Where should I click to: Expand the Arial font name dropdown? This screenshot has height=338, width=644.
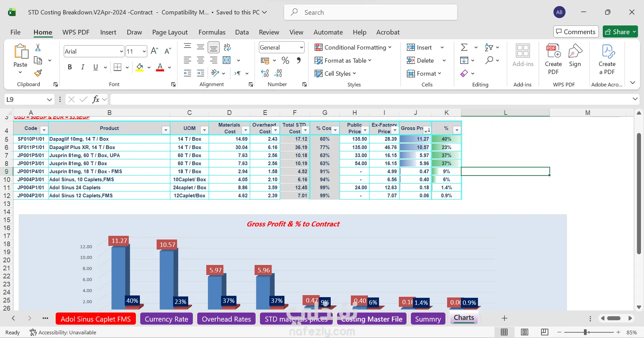click(x=121, y=51)
